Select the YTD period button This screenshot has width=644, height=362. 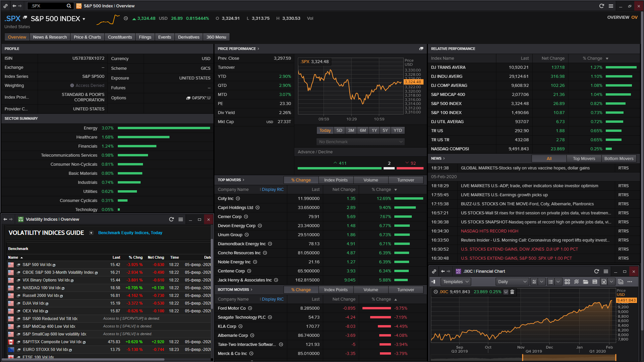[x=398, y=131]
